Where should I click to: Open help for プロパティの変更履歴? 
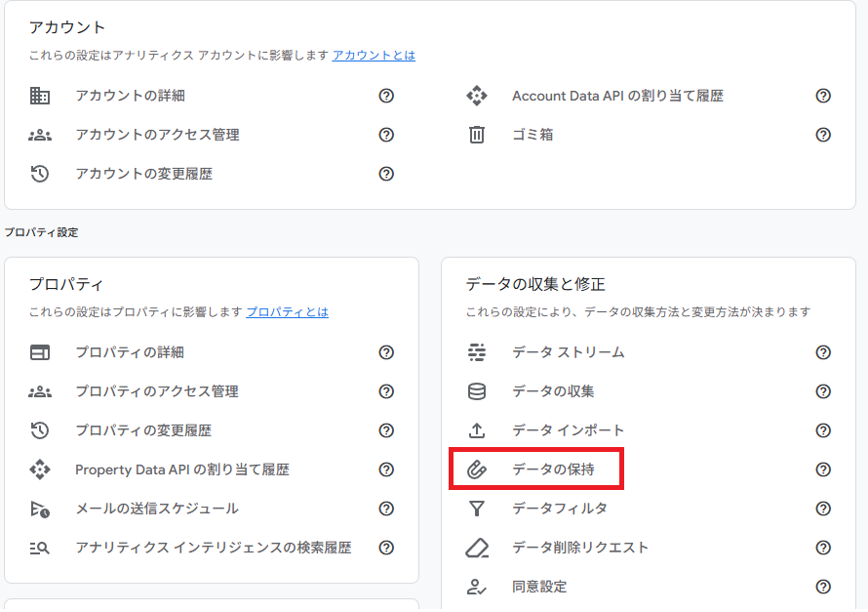pos(386,430)
